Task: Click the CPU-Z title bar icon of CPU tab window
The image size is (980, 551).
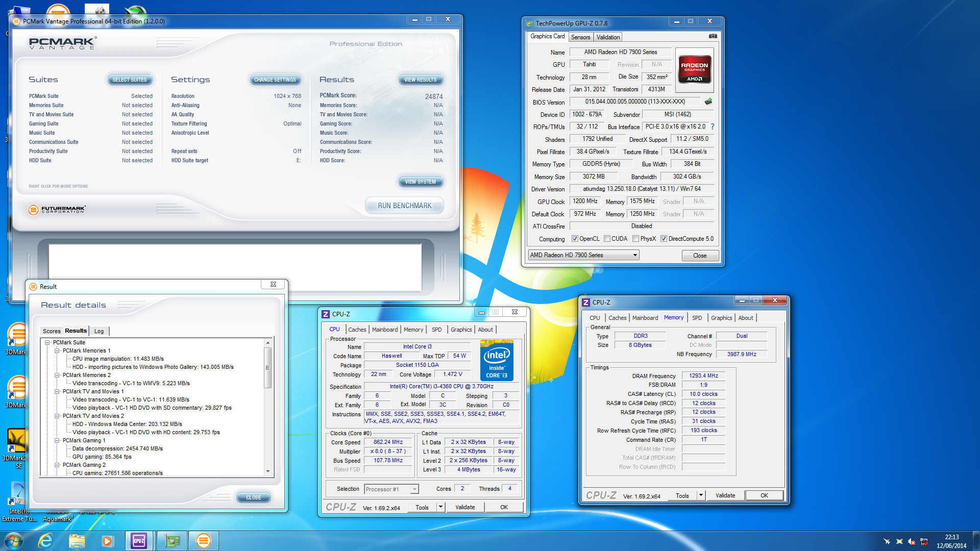Action: [326, 314]
